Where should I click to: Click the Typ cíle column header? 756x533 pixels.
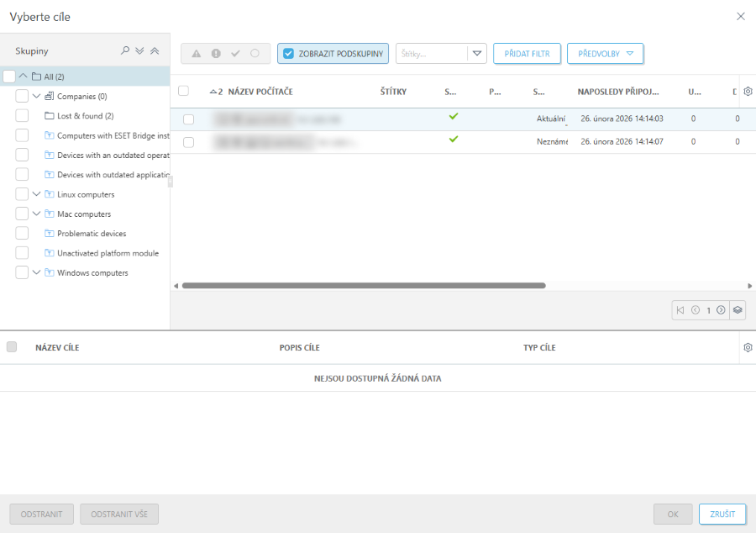pyautogui.click(x=539, y=347)
